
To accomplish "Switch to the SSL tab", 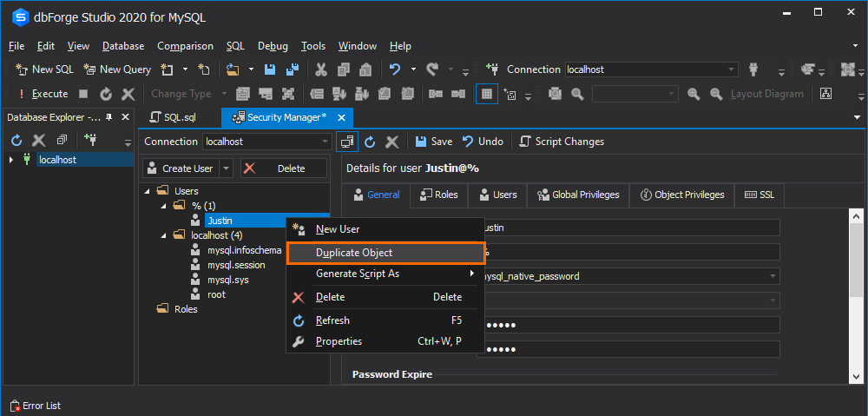I will [759, 195].
